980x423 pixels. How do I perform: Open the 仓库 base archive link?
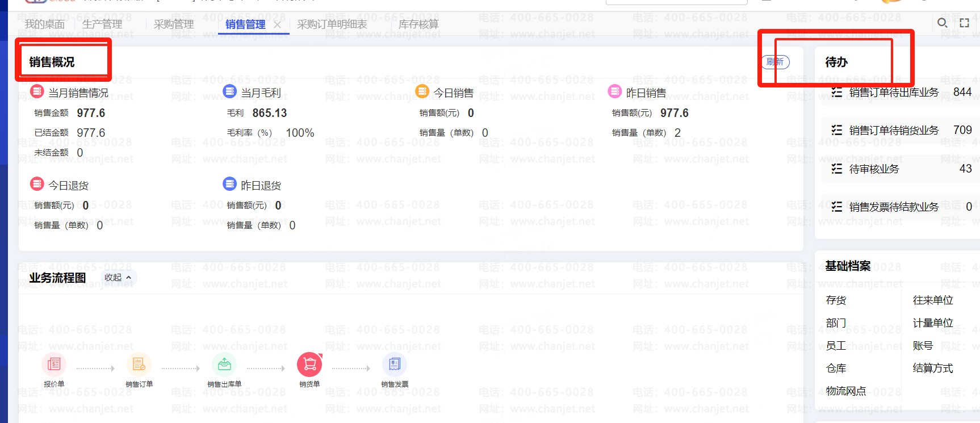[x=836, y=368]
